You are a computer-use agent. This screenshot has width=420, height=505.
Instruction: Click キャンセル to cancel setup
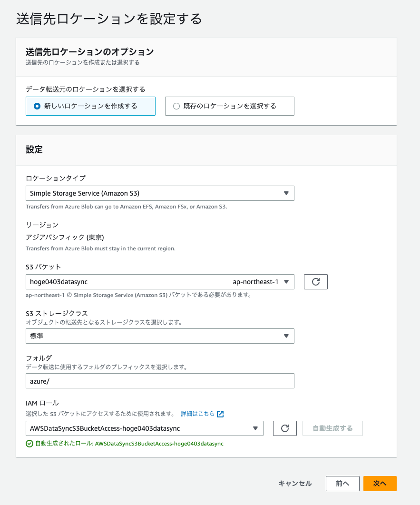pos(295,483)
